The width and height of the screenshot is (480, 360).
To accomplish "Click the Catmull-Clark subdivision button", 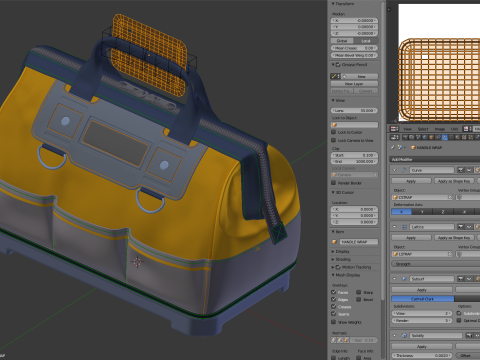I will tap(423, 299).
